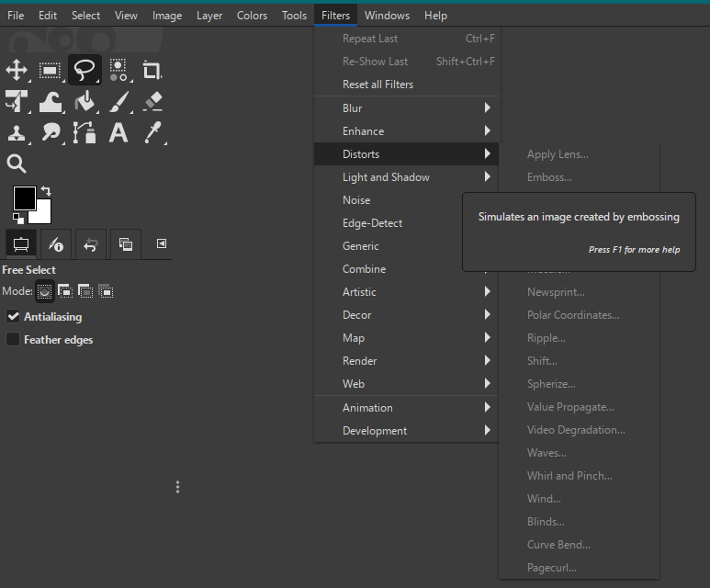Expand the Animation submenu
This screenshot has width=710, height=588.
coord(407,408)
